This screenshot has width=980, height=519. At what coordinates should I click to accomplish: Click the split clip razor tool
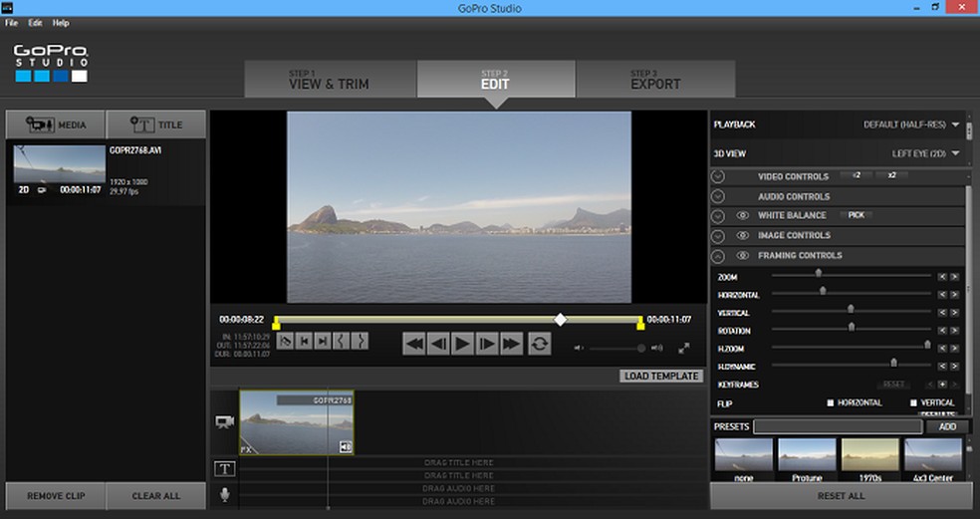[285, 341]
